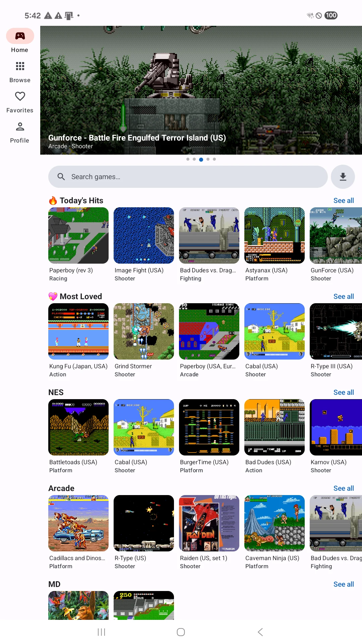Open R-Type (US) arcade thumbnail
This screenshot has width=362, height=644.
click(144, 523)
